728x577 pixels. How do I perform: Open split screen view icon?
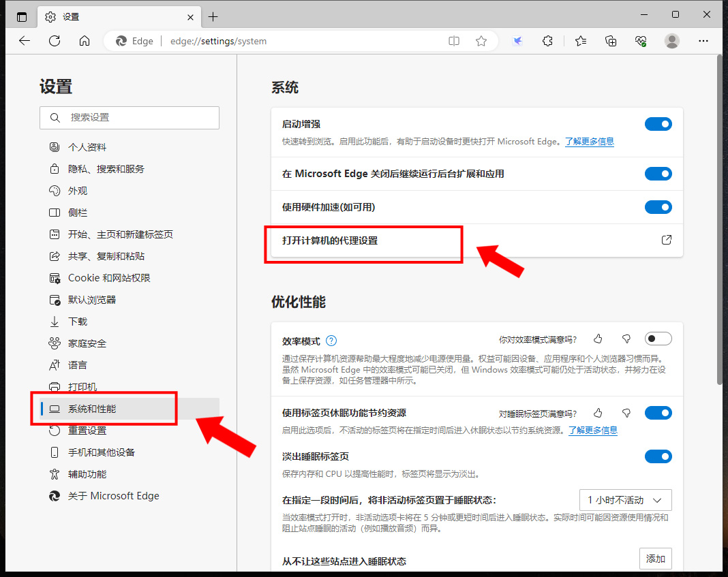(454, 41)
